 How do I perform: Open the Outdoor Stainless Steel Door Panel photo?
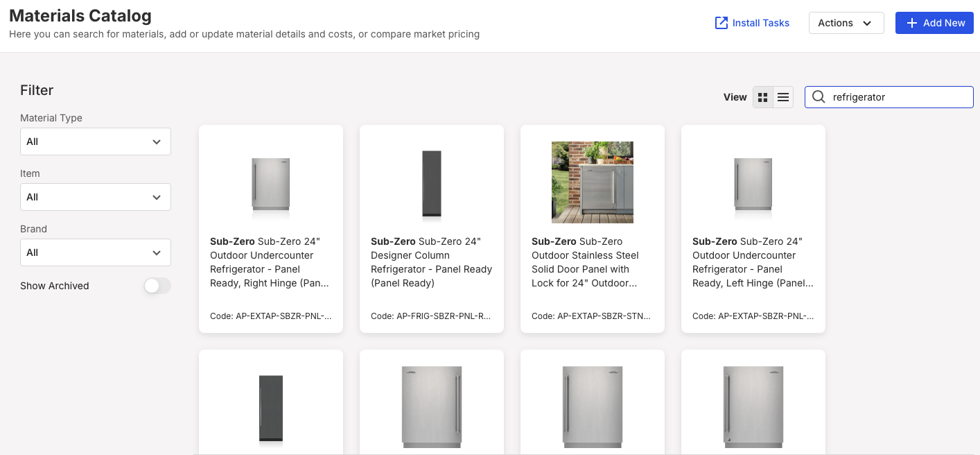pyautogui.click(x=593, y=182)
